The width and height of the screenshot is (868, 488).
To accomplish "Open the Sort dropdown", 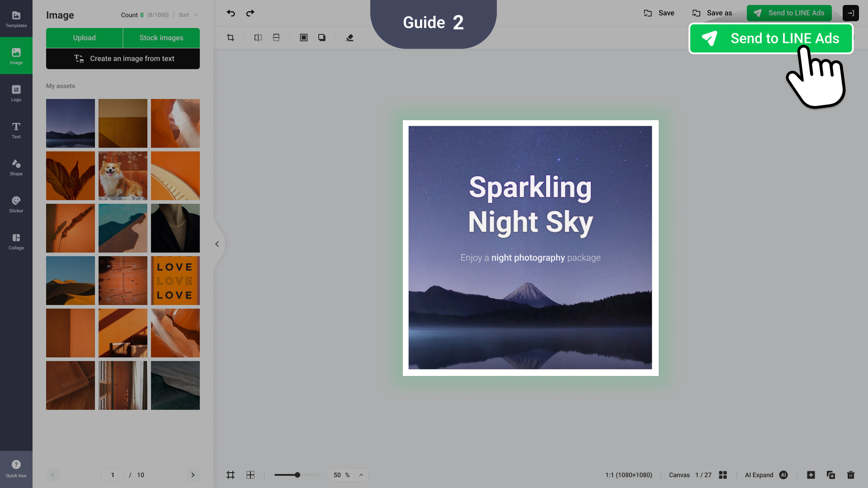I will [x=188, y=15].
